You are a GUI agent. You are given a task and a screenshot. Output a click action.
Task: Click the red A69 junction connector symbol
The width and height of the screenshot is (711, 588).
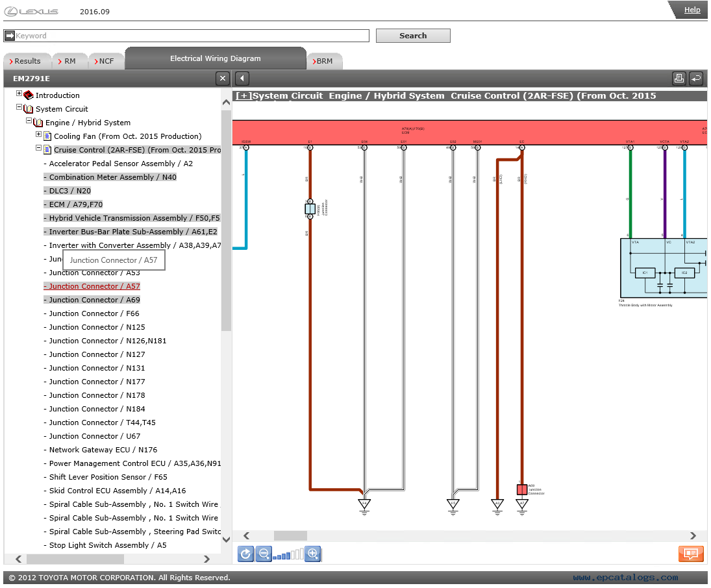coord(522,489)
